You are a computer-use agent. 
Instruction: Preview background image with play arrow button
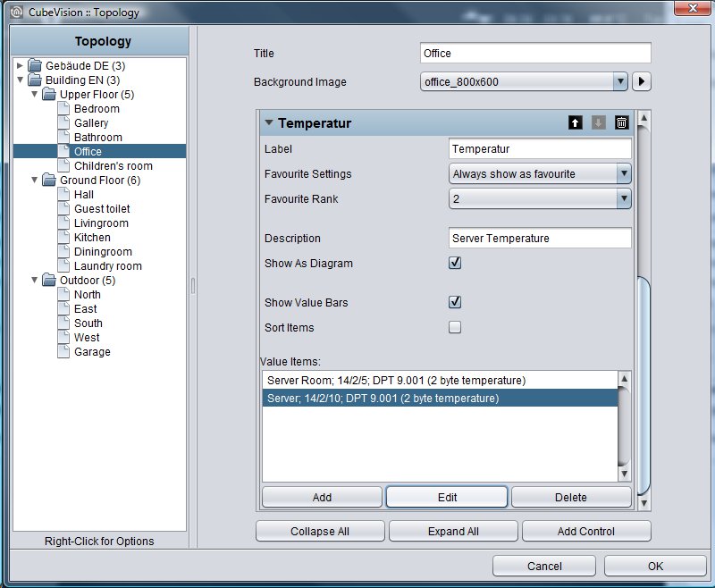pyautogui.click(x=642, y=82)
